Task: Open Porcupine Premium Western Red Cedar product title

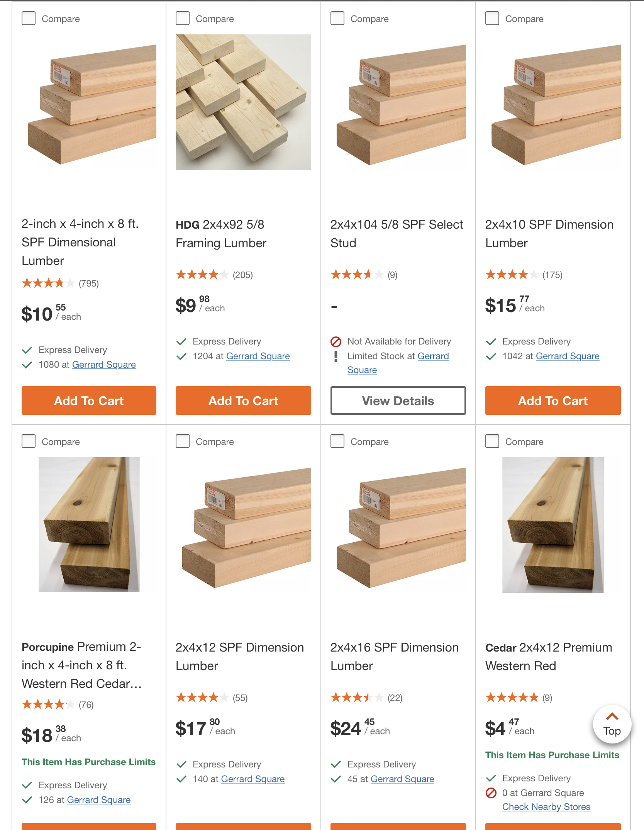Action: 82,665
